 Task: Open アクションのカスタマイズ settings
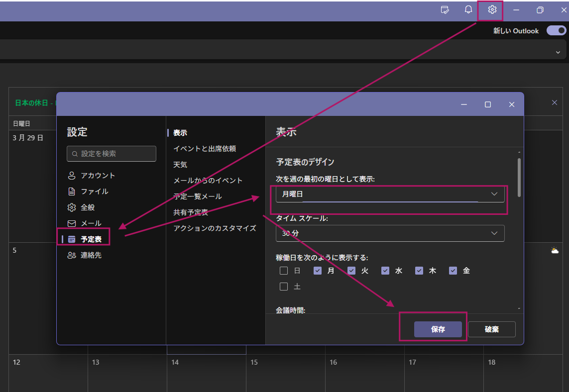click(215, 228)
